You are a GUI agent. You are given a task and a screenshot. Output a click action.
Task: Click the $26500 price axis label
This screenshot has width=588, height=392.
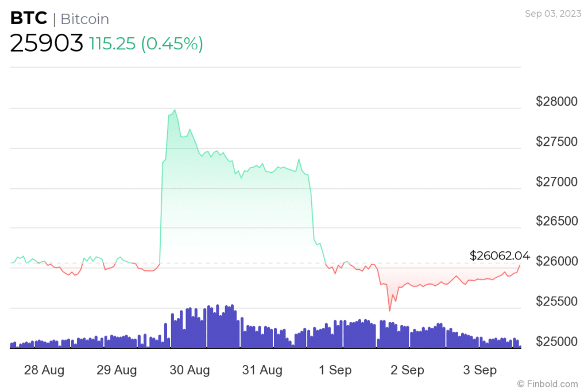556,222
